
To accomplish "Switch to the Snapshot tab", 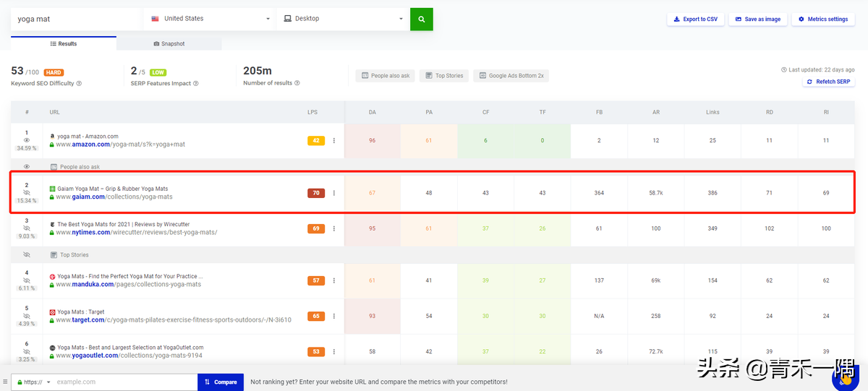I will (169, 44).
